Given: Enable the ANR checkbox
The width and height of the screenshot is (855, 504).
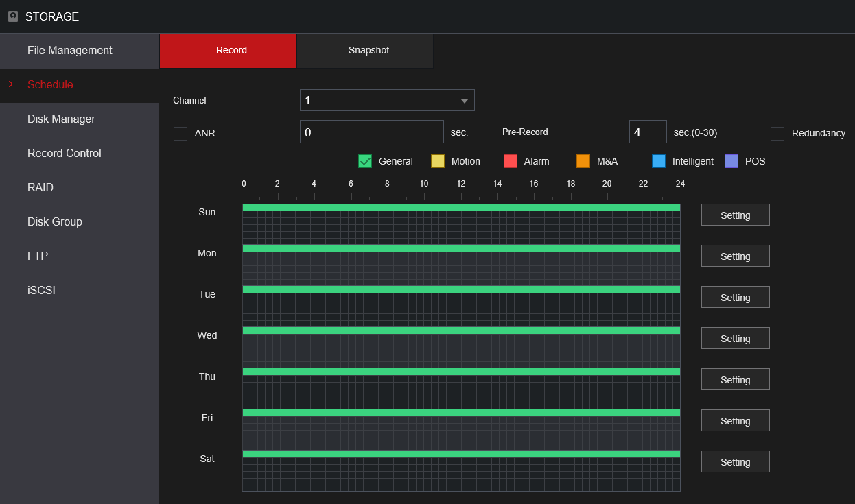Looking at the screenshot, I should [180, 134].
